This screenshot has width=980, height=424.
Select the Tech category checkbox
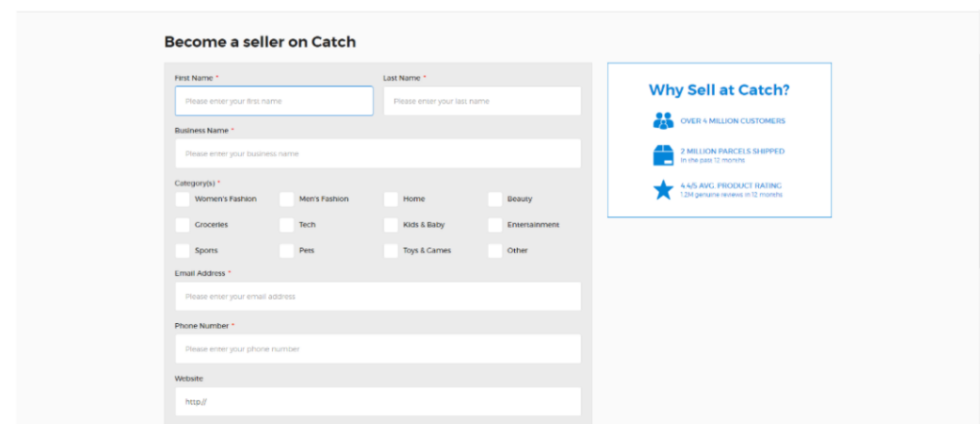[x=286, y=225]
